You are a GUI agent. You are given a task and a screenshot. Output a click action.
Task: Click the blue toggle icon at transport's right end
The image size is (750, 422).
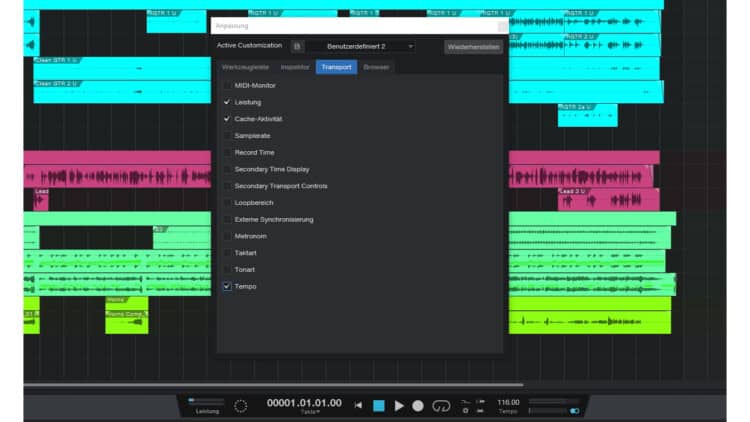pyautogui.click(x=574, y=411)
